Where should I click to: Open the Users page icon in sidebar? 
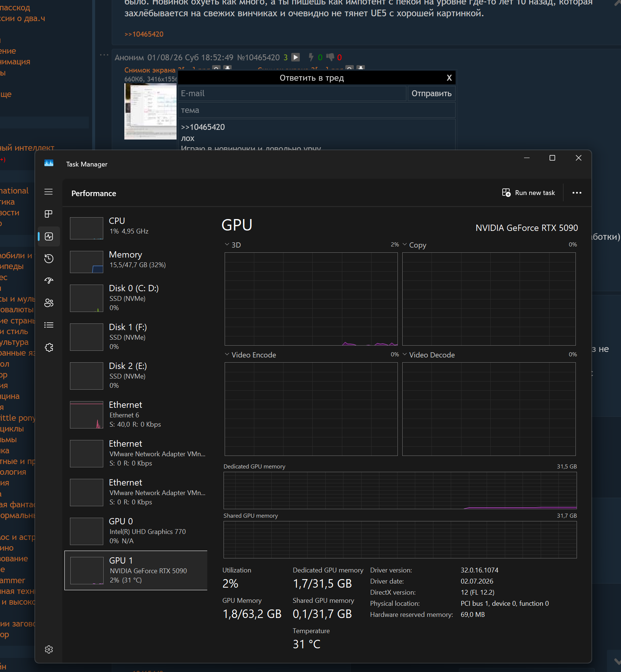49,303
